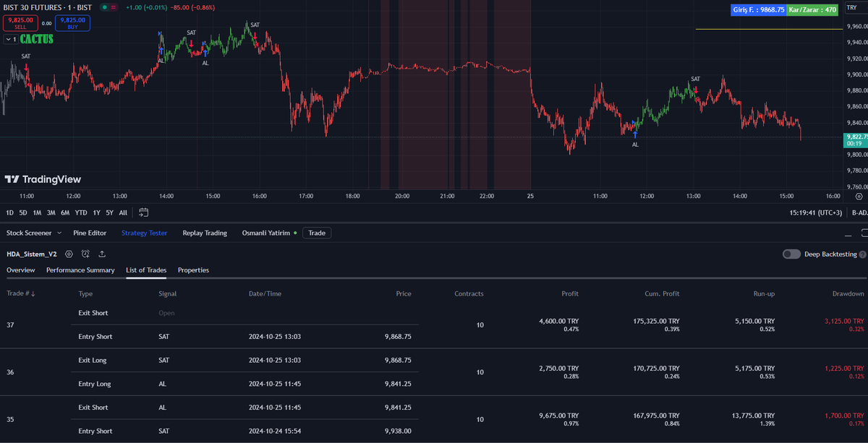Click the blue BUY 9,825.00 button

pyautogui.click(x=72, y=23)
